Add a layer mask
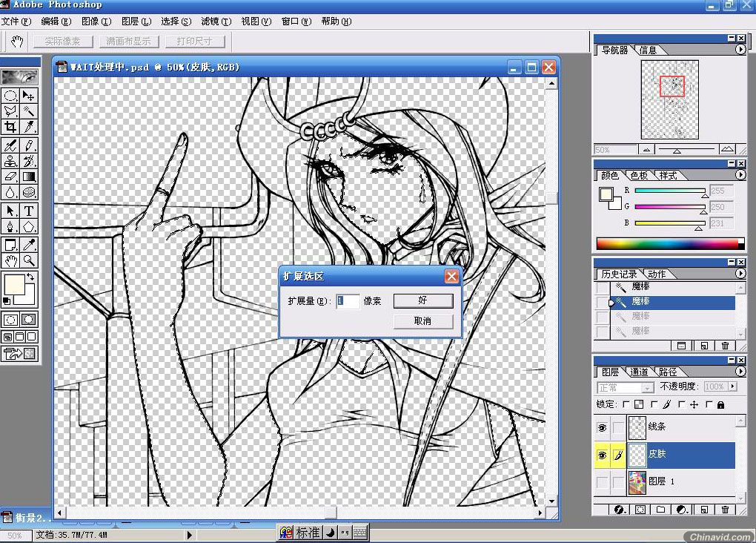Screen dimensions: 756x543 640,510
